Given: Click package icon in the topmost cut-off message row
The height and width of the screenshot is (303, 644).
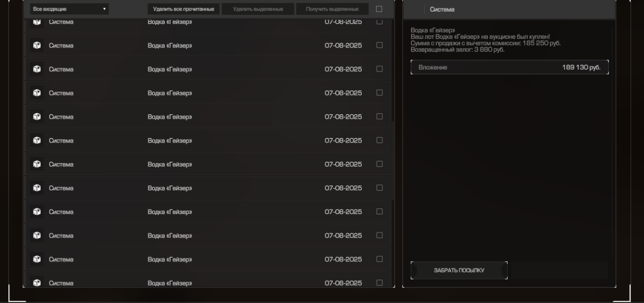Looking at the screenshot, I should pos(37,22).
